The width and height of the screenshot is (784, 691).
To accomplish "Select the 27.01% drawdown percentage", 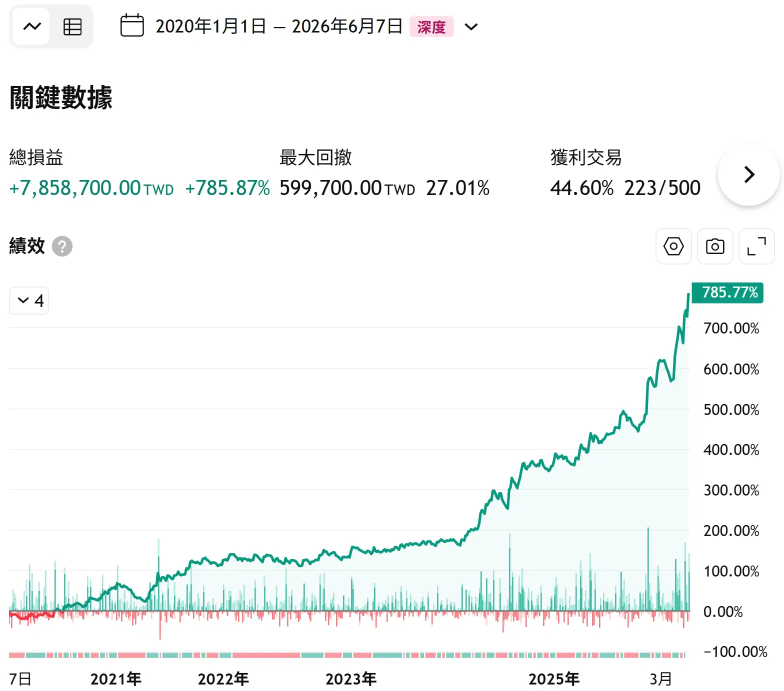I will click(458, 188).
